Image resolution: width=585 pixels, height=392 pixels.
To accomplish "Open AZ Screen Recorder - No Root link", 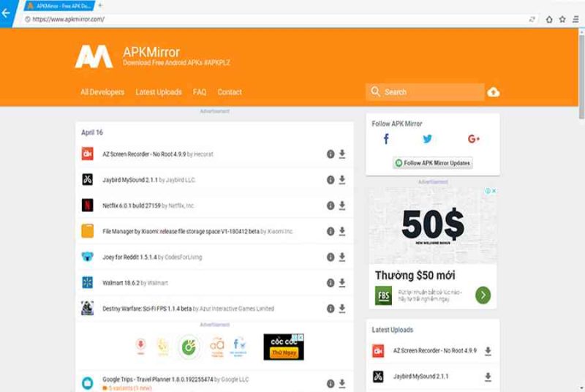I will (144, 154).
